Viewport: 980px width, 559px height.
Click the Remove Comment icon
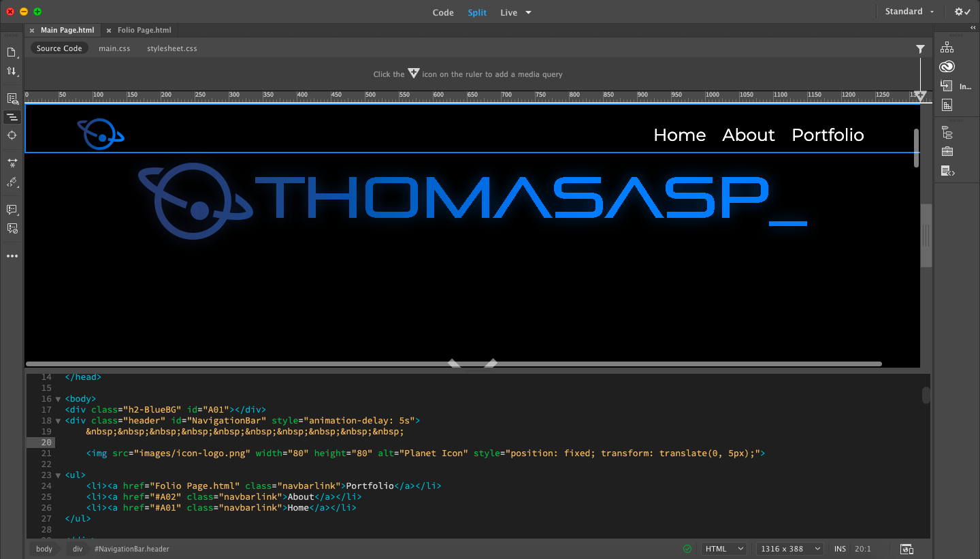click(12, 228)
